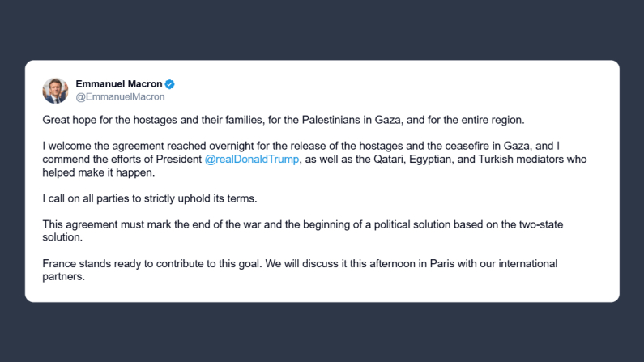Click the blue verified badge icon

pyautogui.click(x=170, y=84)
